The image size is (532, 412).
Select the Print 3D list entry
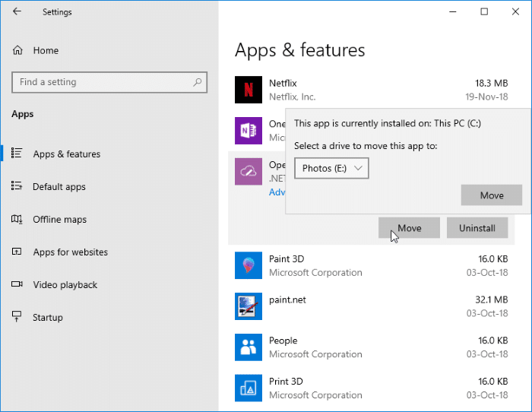pos(371,388)
